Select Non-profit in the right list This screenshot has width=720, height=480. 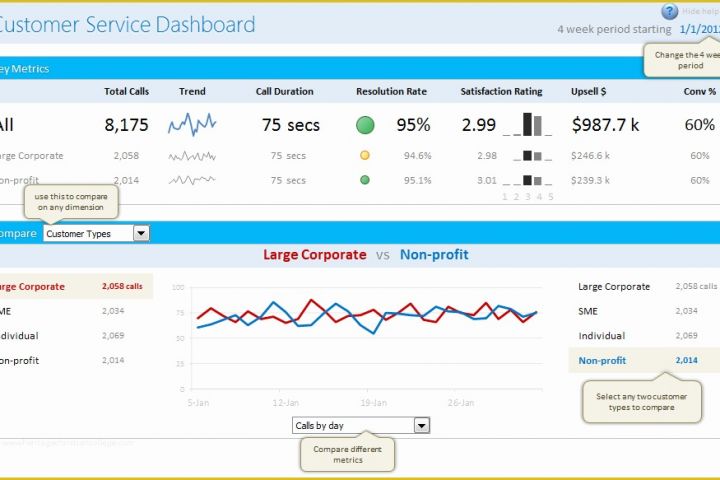coord(644,361)
